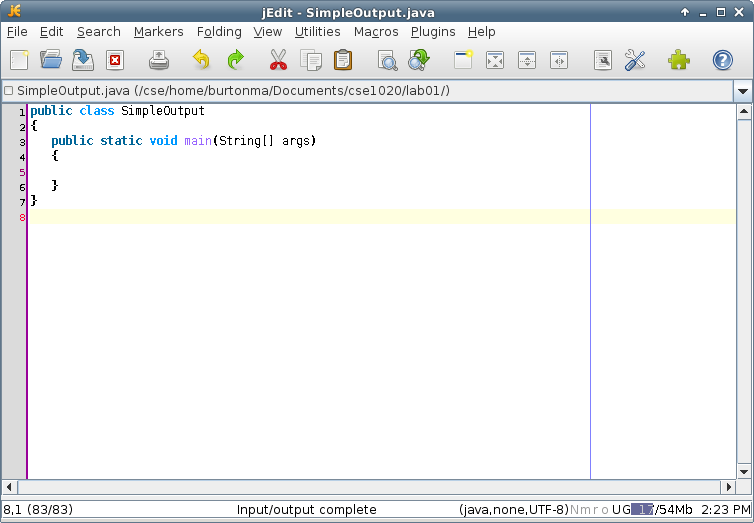The height and width of the screenshot is (523, 754).
Task: Click the 'void' keyword on line 3
Action: coord(163,141)
